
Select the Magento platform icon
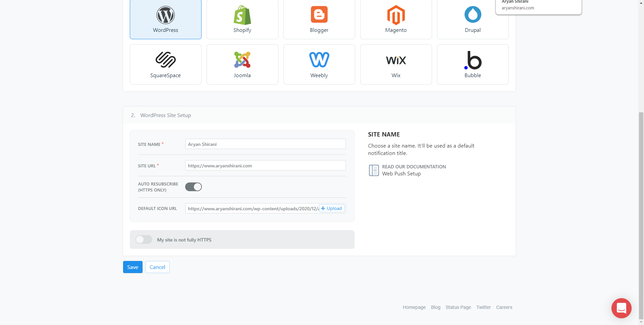(x=396, y=15)
